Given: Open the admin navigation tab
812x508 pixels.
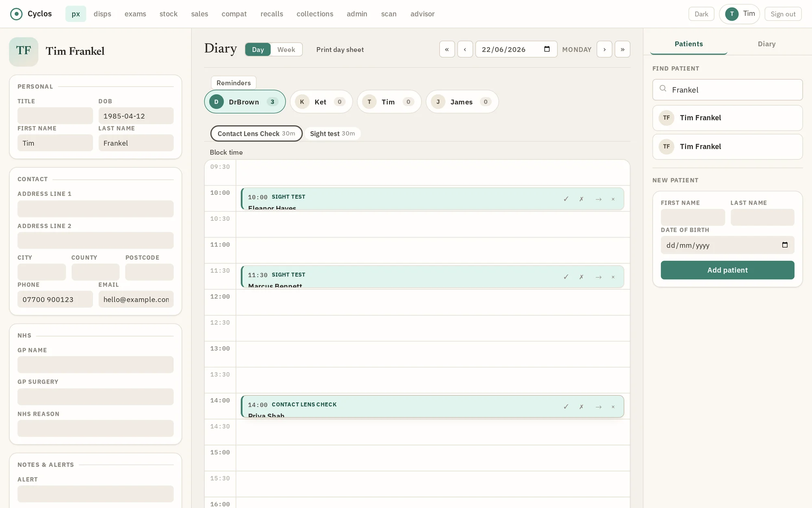Looking at the screenshot, I should click(357, 14).
